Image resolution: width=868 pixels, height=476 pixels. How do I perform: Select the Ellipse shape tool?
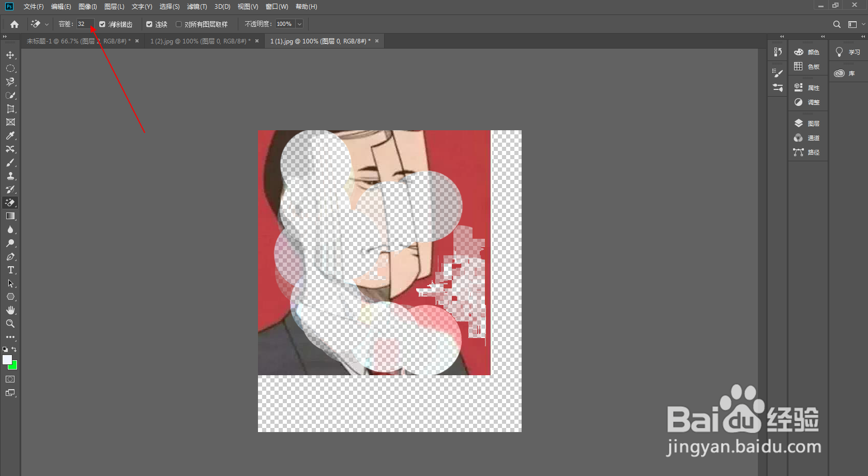click(10, 297)
